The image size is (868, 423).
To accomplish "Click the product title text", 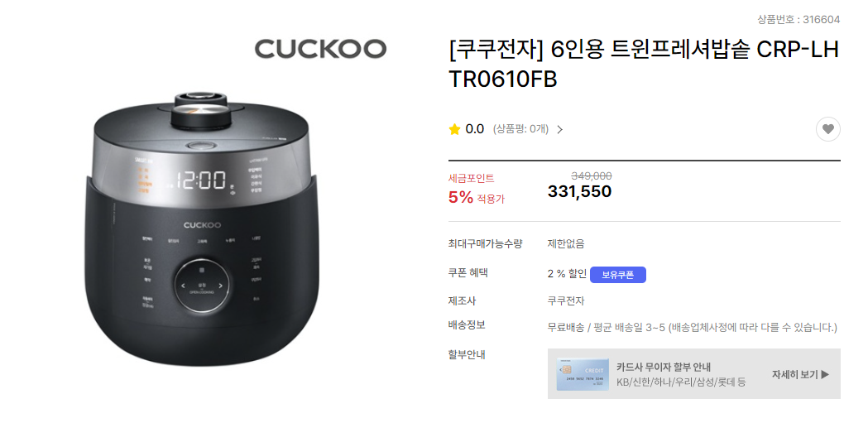I will 644,65.
